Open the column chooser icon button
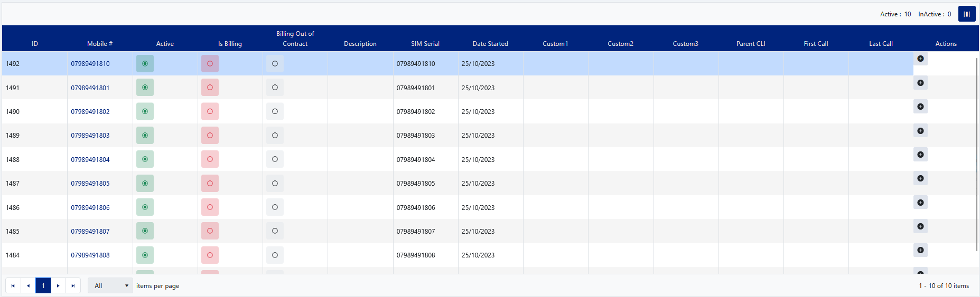 [967, 14]
